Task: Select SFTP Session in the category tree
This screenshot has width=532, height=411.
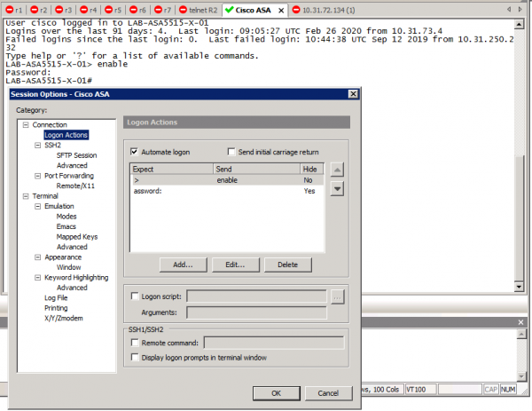Action: [x=76, y=155]
